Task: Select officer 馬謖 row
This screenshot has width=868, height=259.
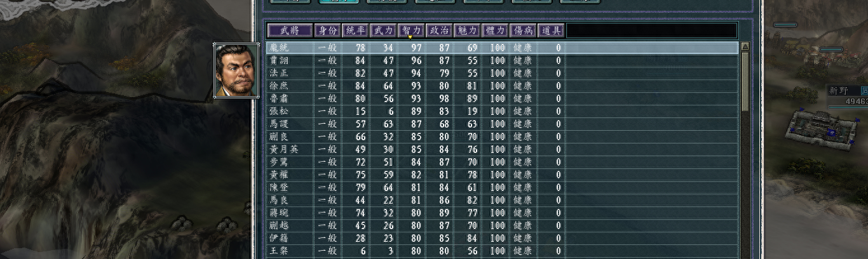Action: point(502,124)
